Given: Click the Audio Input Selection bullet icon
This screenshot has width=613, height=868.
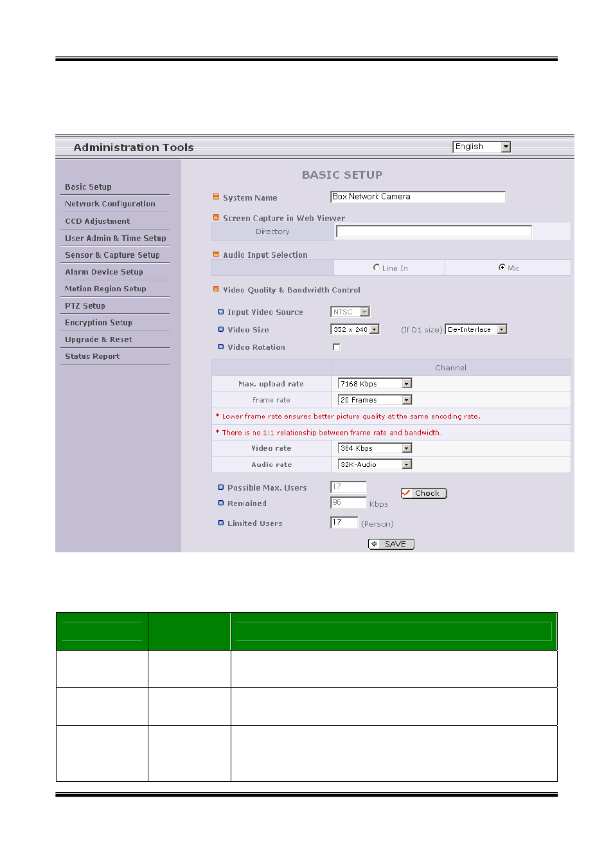Looking at the screenshot, I should (216, 254).
